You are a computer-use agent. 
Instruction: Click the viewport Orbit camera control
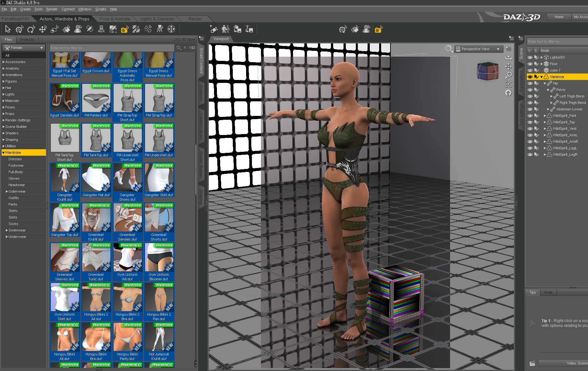click(508, 58)
